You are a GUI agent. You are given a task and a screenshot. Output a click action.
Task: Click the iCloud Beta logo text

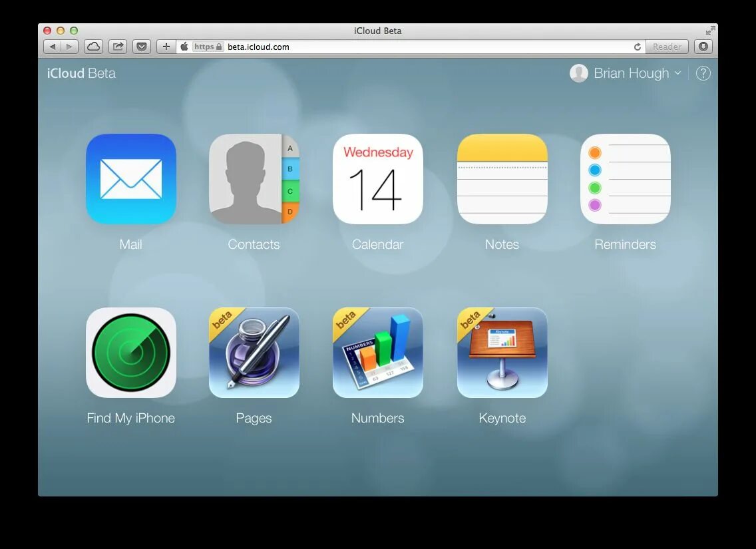pos(81,73)
